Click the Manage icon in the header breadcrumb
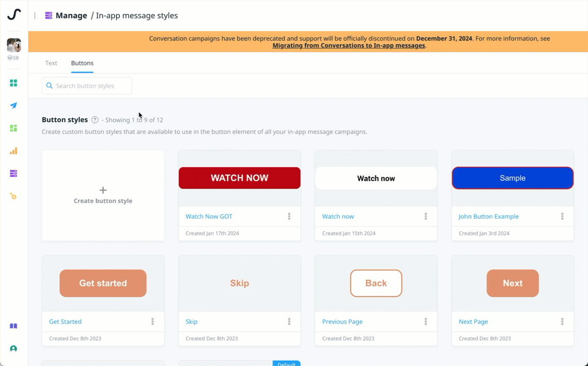This screenshot has width=588, height=366. pyautogui.click(x=49, y=16)
